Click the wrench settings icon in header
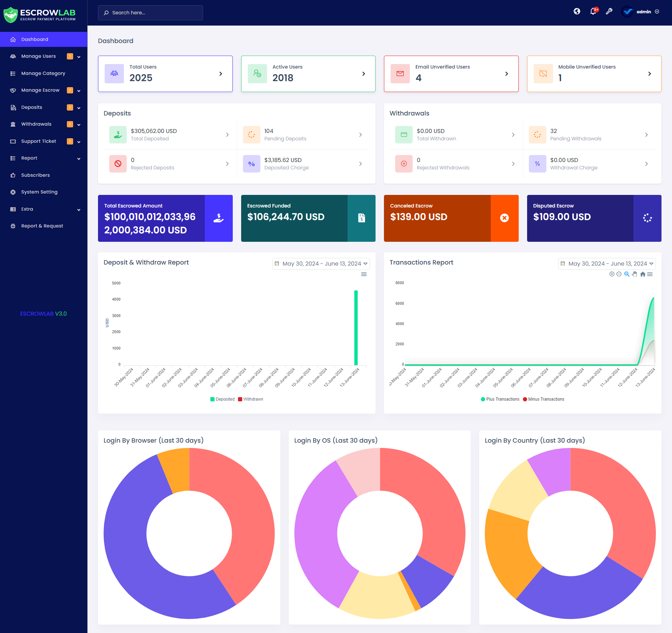This screenshot has height=633, width=672. pos(609,12)
